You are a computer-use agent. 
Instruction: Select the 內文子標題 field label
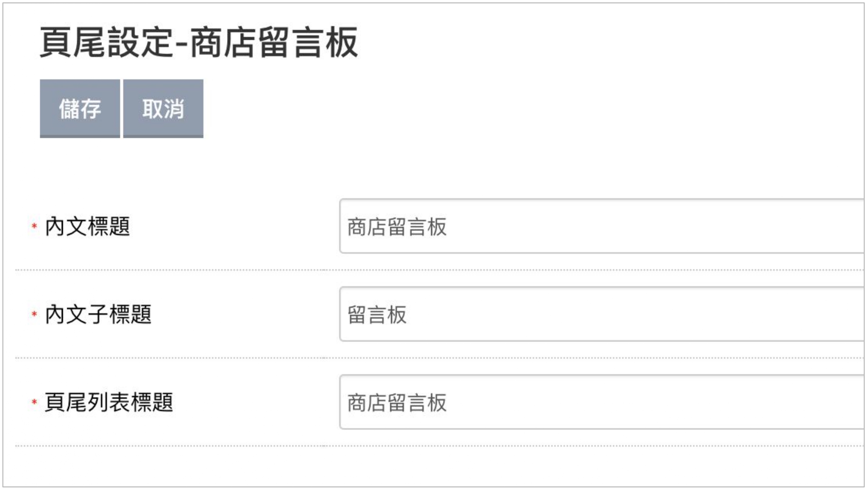click(98, 314)
